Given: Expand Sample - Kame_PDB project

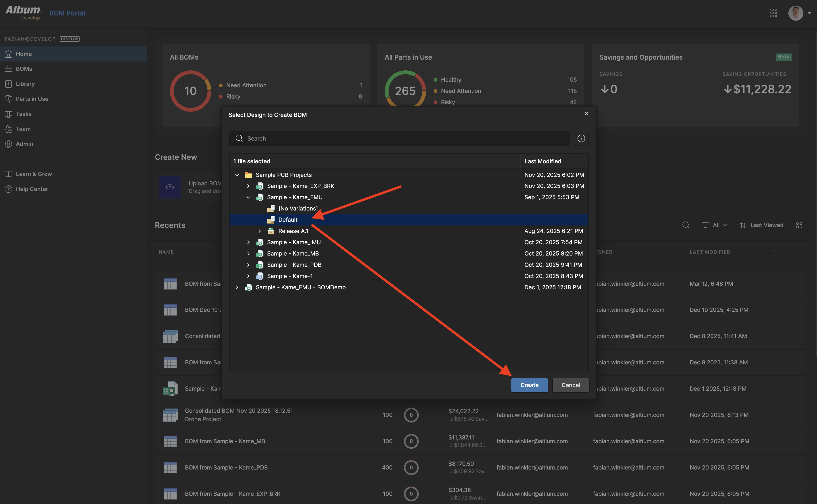Looking at the screenshot, I should pyautogui.click(x=248, y=265).
